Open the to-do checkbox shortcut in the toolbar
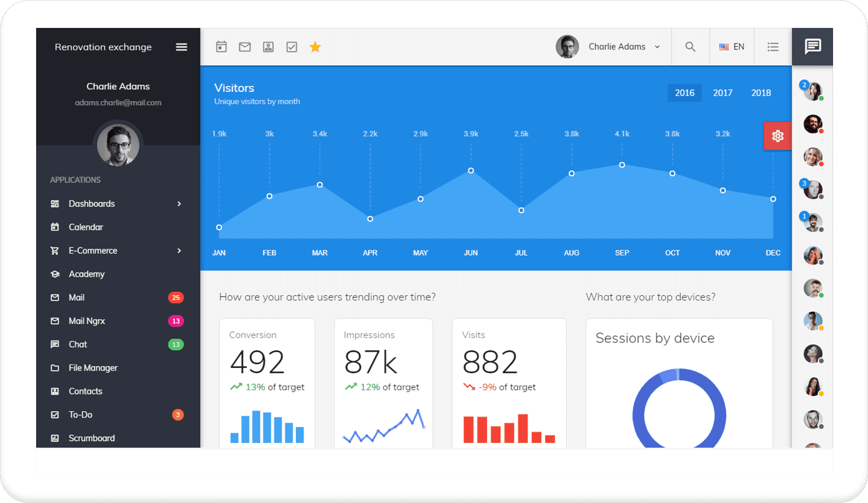This screenshot has width=868, height=503. coord(292,47)
